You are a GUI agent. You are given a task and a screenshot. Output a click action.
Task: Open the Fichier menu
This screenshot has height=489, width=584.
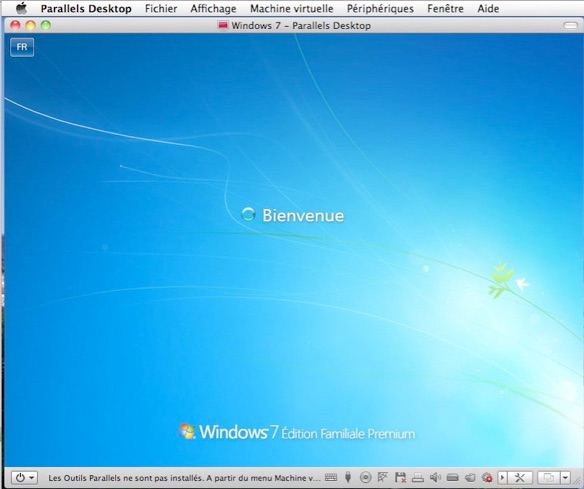161,8
